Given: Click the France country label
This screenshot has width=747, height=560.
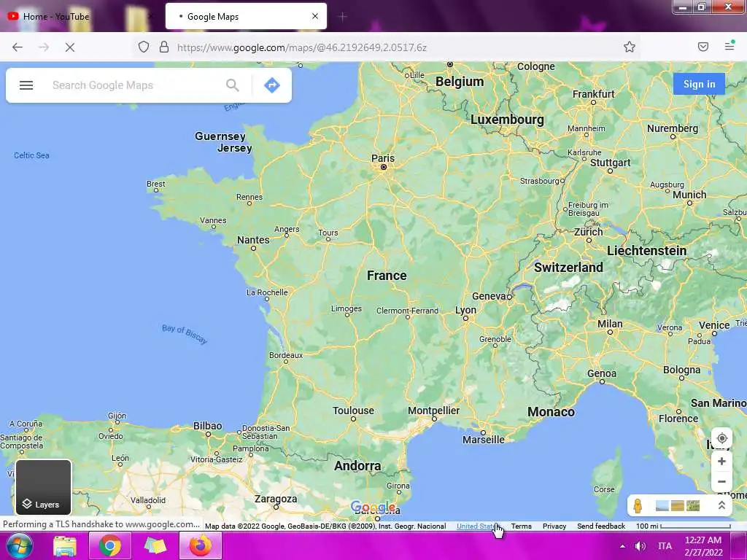Looking at the screenshot, I should 387,275.
